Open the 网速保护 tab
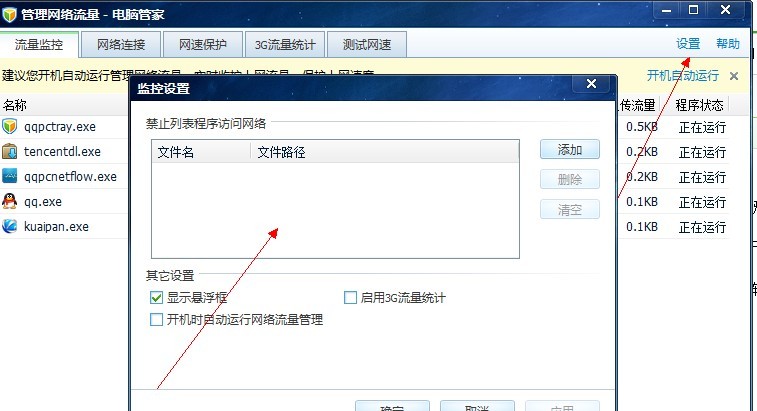Image resolution: width=757 pixels, height=411 pixels. [x=203, y=45]
